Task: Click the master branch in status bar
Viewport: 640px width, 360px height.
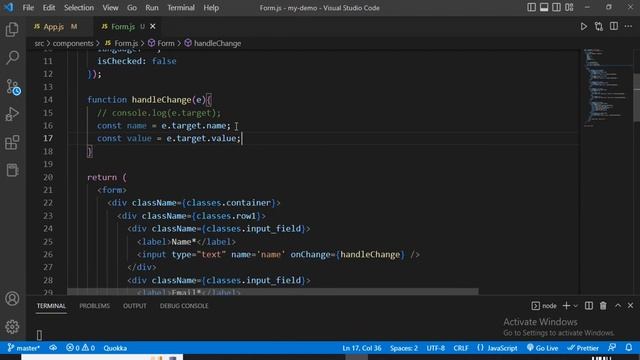Action: (24, 348)
